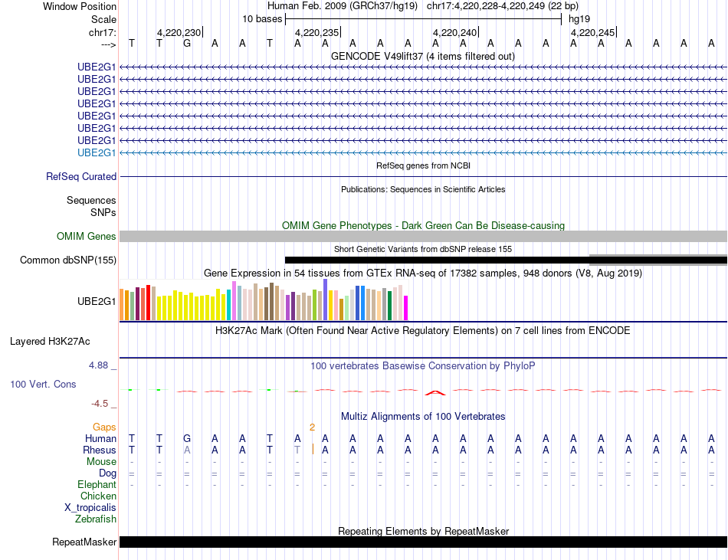Click the G base in the top sequence row

pos(187,43)
